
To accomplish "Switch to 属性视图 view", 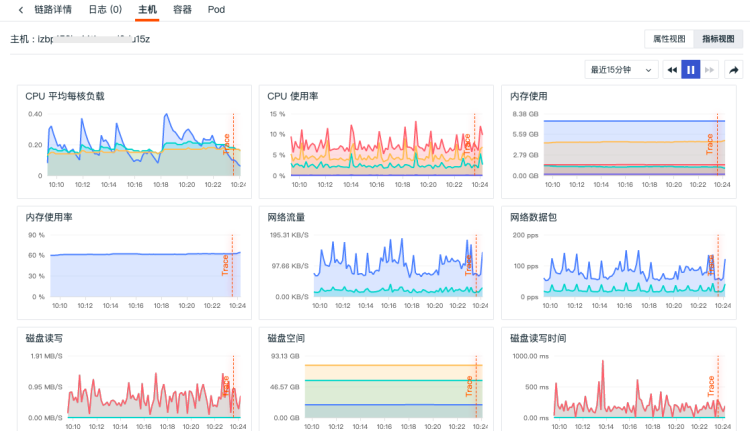I will pos(669,39).
